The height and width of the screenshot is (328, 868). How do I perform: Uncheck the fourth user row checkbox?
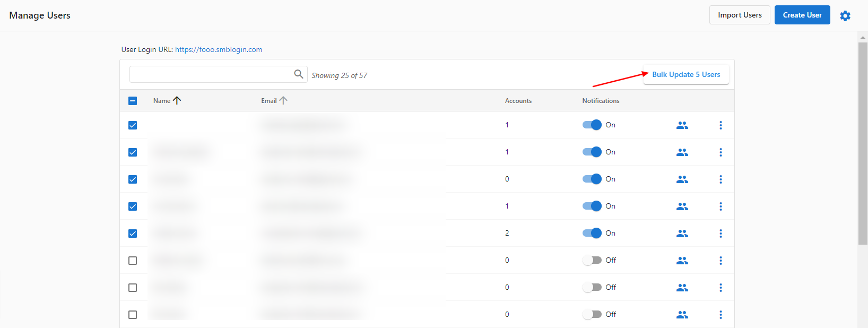click(x=133, y=206)
